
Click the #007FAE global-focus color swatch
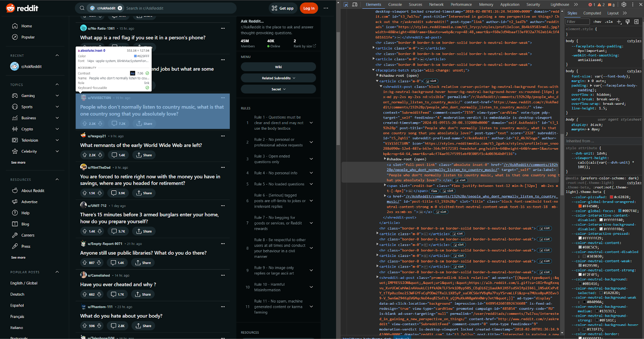[620, 211]
